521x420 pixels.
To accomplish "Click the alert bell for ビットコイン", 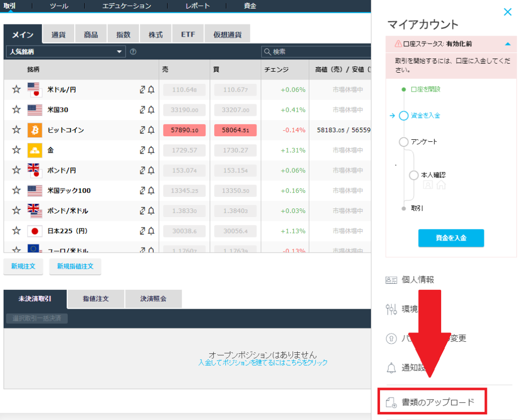I will point(151,130).
